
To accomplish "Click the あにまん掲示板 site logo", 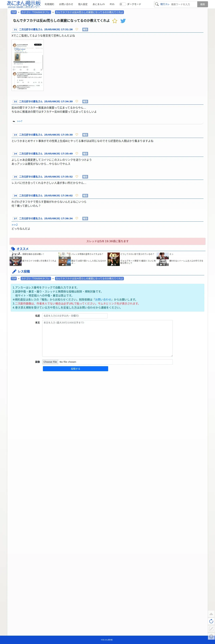I will 24,4.
